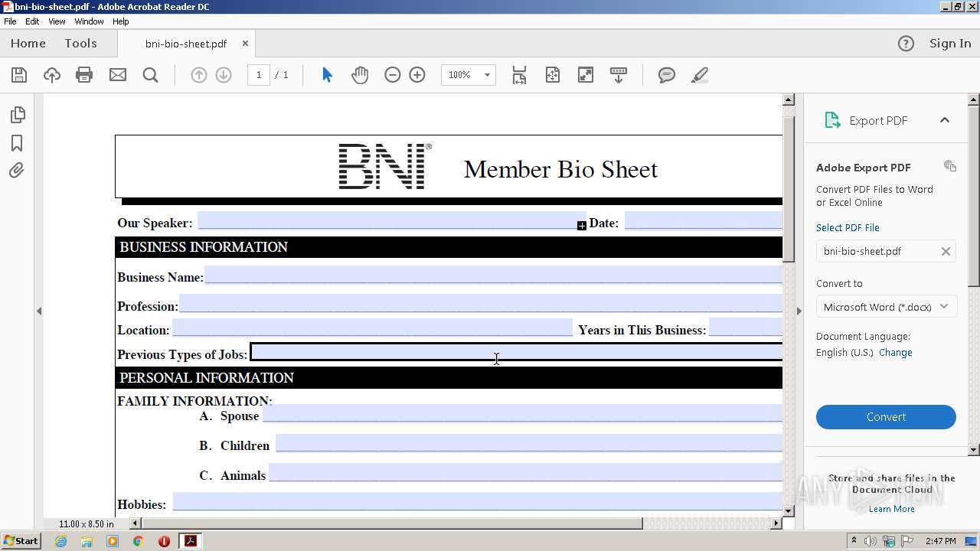
Task: Open the Convert to format dropdown
Action: 886,307
